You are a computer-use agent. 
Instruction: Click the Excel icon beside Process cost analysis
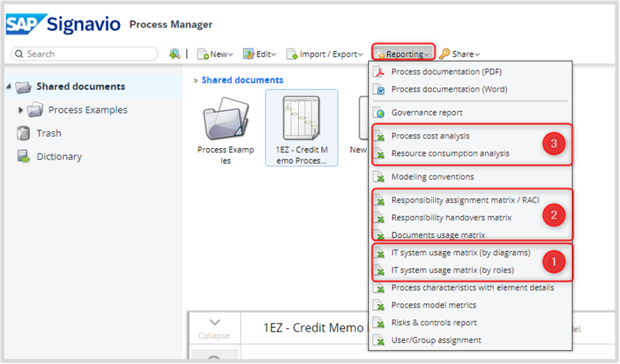click(x=379, y=136)
